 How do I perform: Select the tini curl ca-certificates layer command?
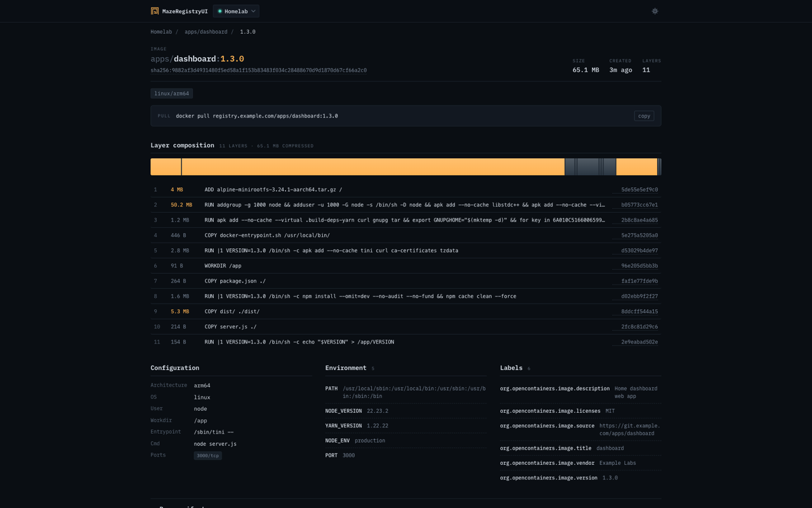tap(331, 251)
